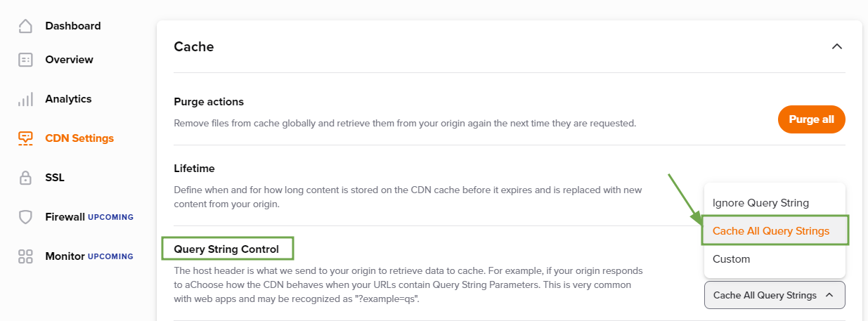Purge all cached files
This screenshot has width=868, height=321.
click(811, 119)
